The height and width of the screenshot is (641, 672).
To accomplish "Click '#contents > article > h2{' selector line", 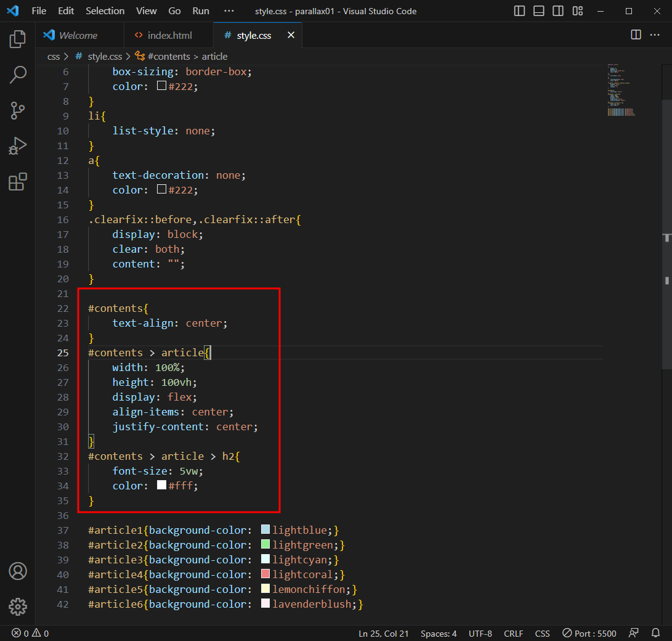I will tap(164, 456).
